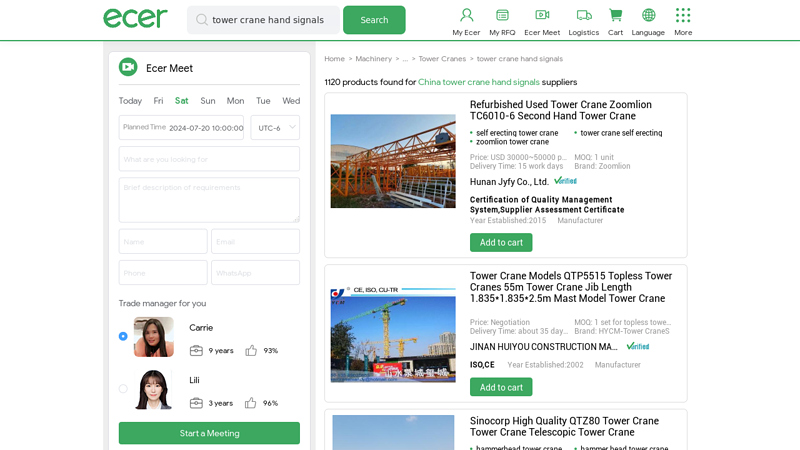The image size is (800, 450).
Task: Click the search magnifier icon
Action: point(202,20)
